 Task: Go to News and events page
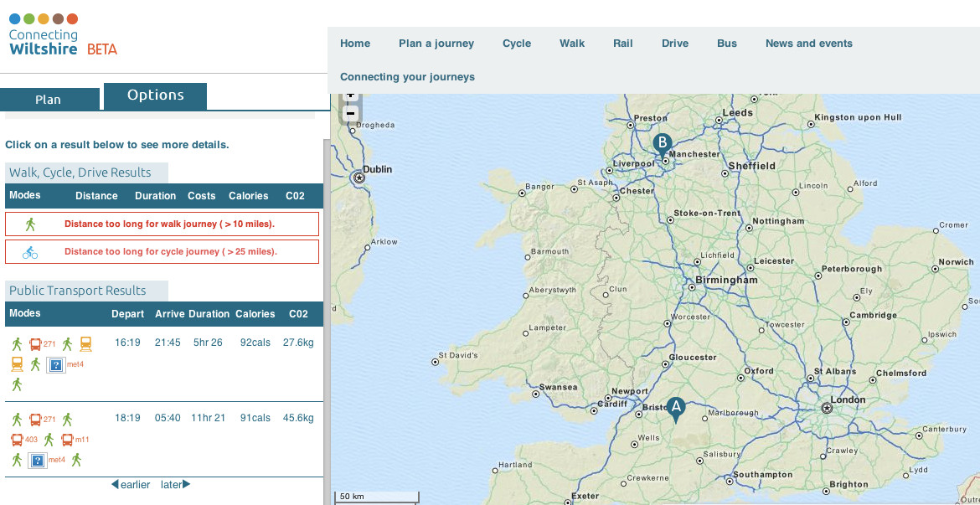pyautogui.click(x=808, y=44)
